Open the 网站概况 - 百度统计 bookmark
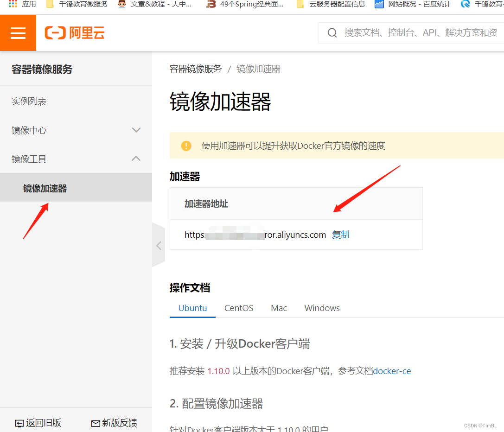 click(413, 4)
